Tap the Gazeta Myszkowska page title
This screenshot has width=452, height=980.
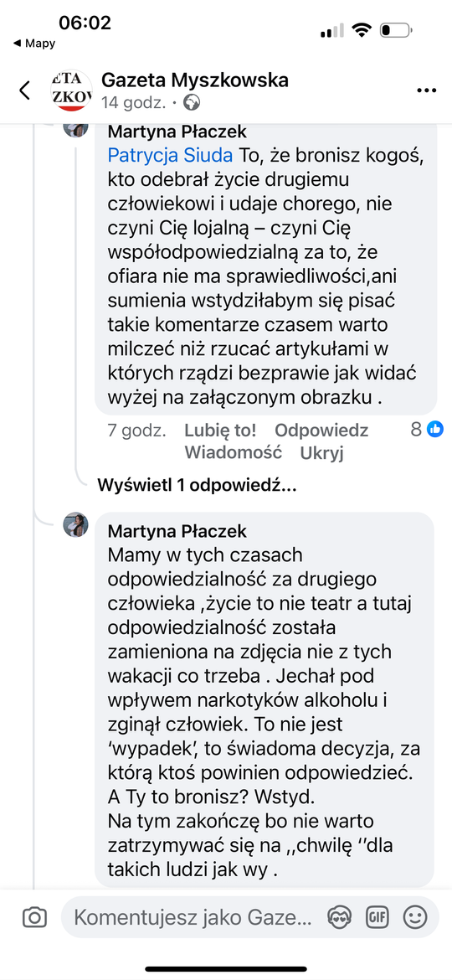(195, 80)
